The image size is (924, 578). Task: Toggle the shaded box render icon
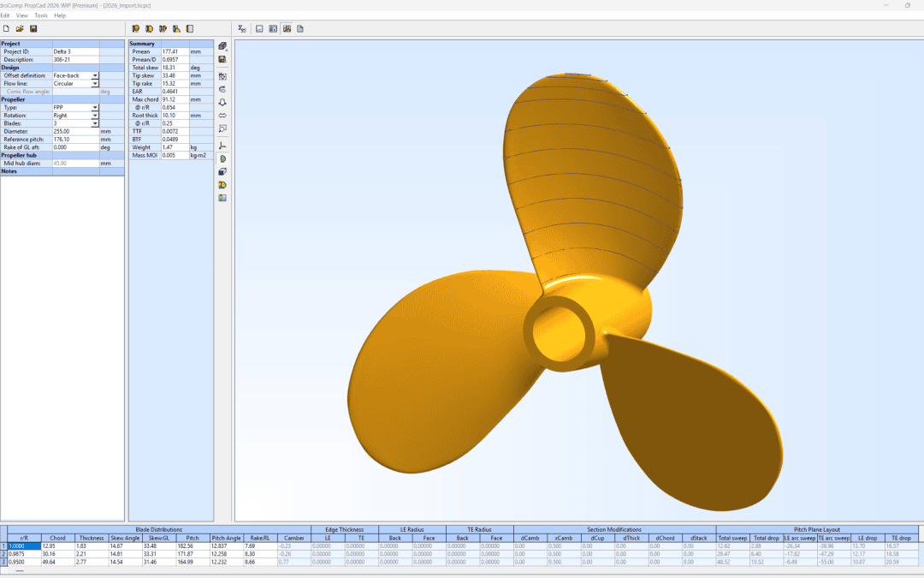222,171
